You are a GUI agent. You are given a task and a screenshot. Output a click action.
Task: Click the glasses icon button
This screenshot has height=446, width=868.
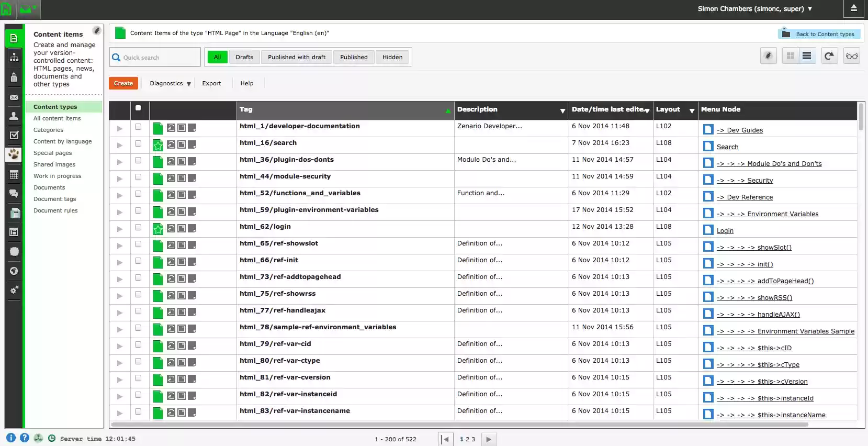[852, 56]
